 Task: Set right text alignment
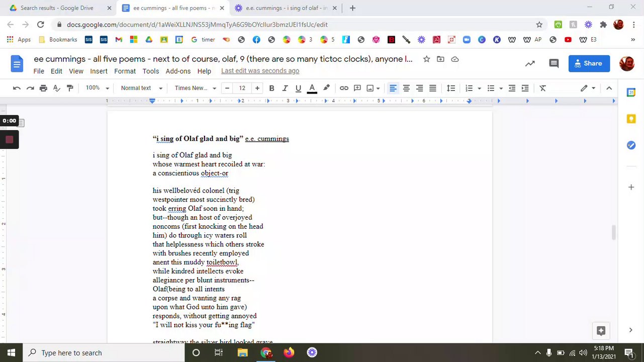point(419,88)
